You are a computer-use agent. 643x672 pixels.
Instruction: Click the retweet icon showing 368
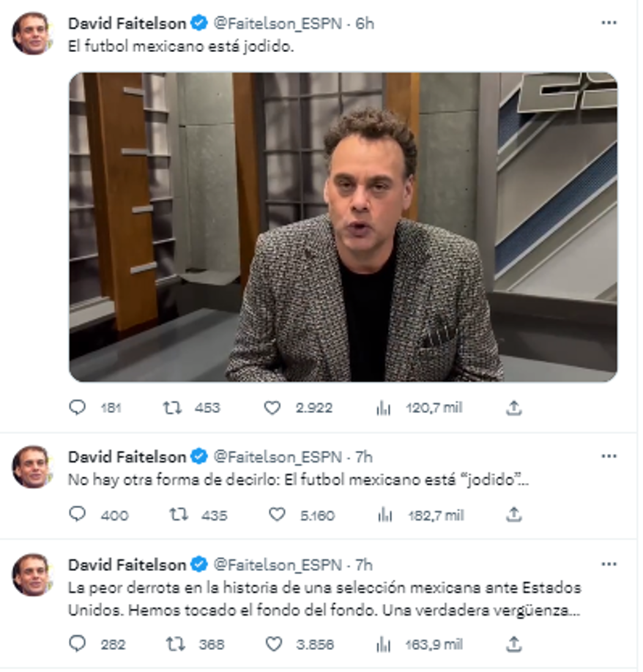click(173, 644)
